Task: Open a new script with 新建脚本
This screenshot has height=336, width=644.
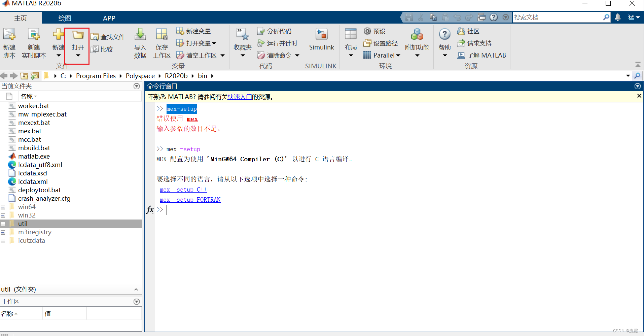Action: (x=9, y=43)
